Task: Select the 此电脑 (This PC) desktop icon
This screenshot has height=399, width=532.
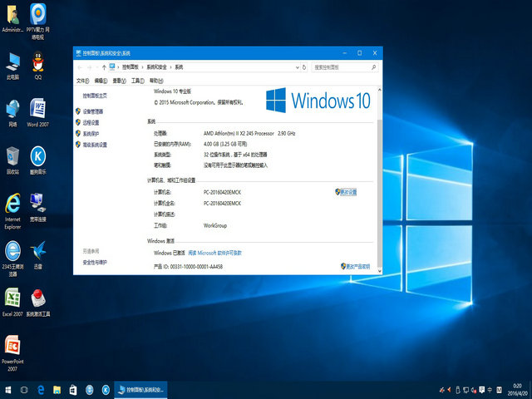Action: (x=13, y=66)
